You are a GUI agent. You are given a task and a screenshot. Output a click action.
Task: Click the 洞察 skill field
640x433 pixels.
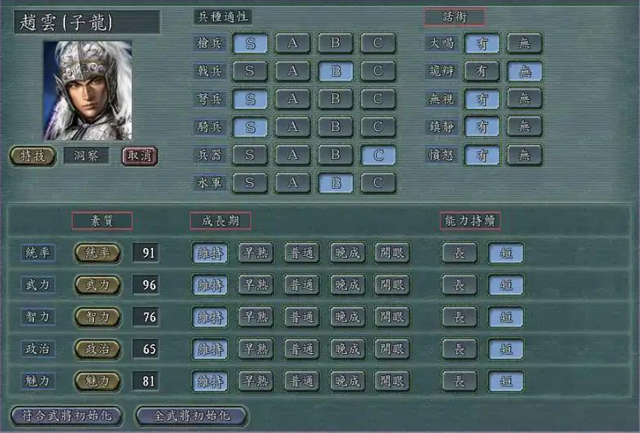click(86, 156)
